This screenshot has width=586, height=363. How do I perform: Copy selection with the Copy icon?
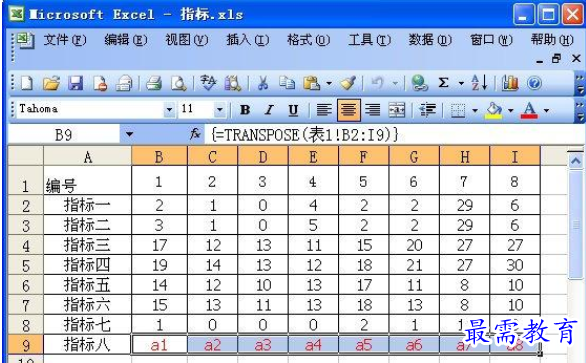click(x=287, y=83)
